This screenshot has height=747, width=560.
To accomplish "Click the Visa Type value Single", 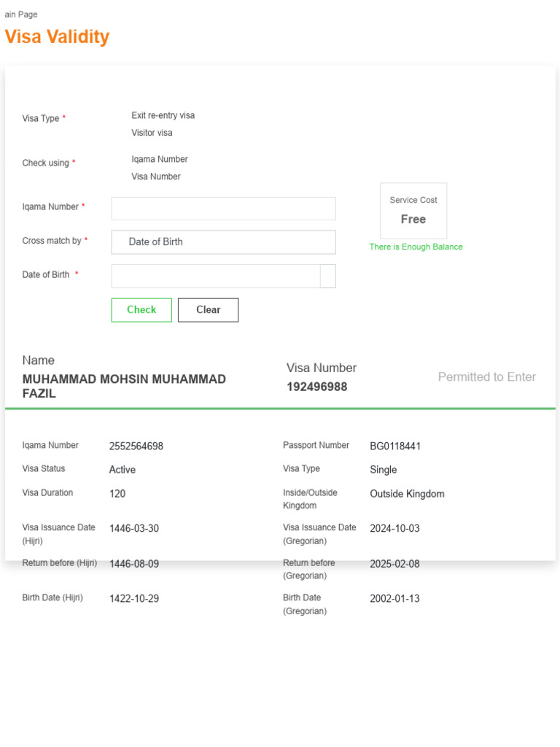I will [x=384, y=470].
